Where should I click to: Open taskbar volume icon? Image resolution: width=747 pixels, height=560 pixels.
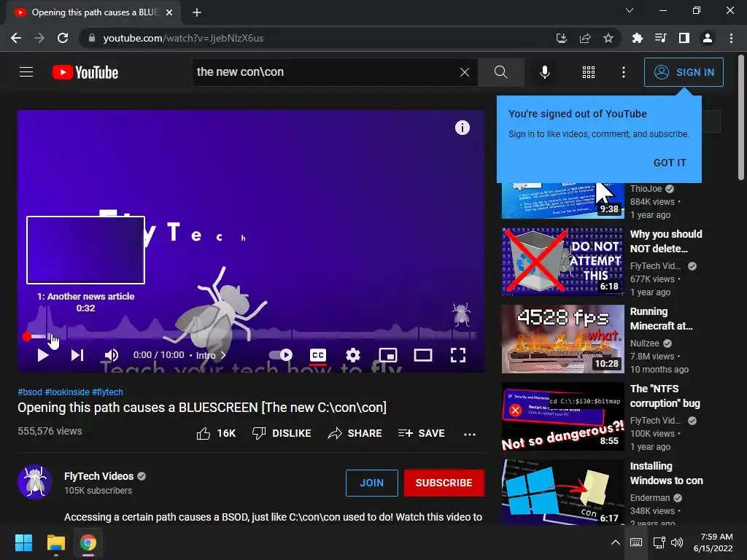click(677, 542)
